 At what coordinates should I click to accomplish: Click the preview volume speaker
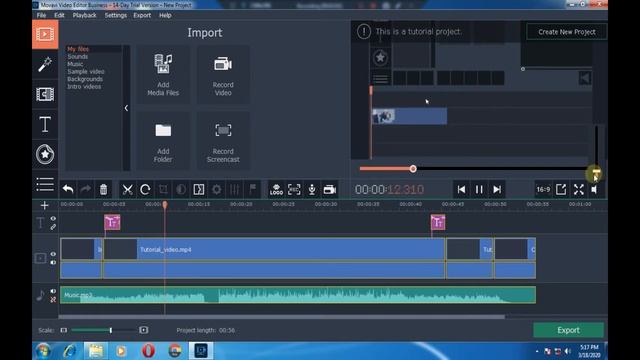pyautogui.click(x=595, y=189)
